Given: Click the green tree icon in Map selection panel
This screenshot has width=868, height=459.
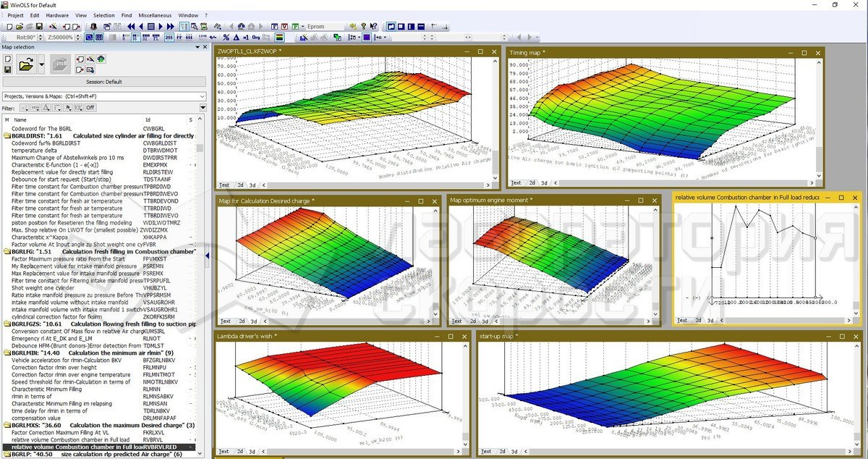Looking at the screenshot, I should coord(101,59).
